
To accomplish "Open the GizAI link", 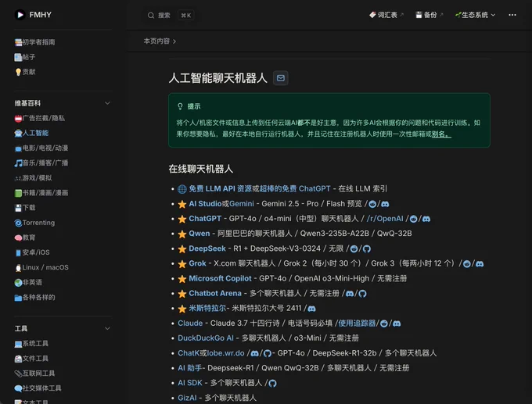I will click(x=187, y=398).
